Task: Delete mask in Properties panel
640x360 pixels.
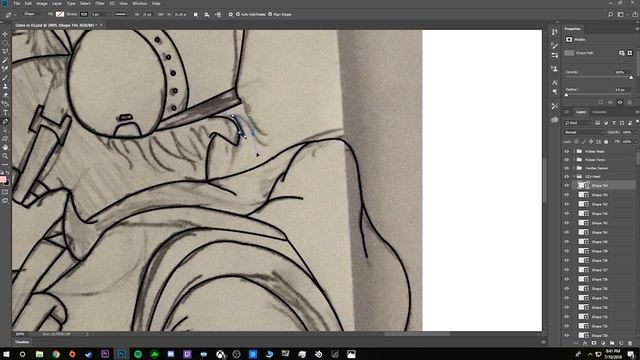Action: click(x=629, y=102)
